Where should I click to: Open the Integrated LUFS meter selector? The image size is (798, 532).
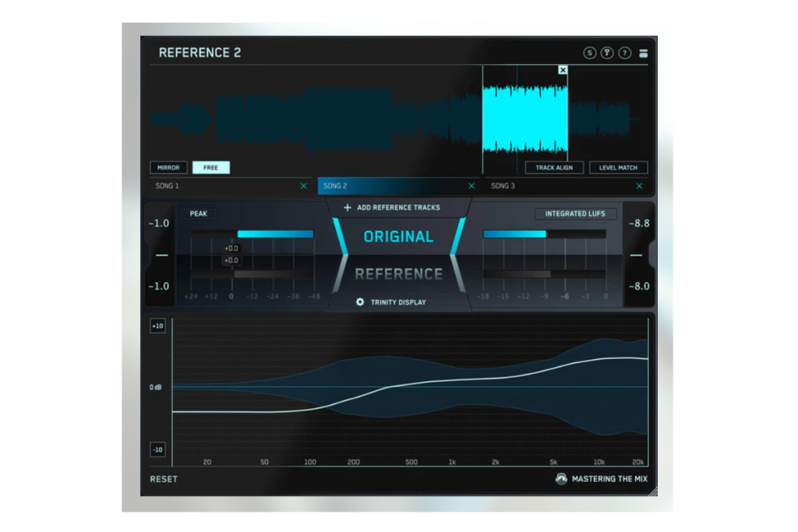tap(575, 213)
